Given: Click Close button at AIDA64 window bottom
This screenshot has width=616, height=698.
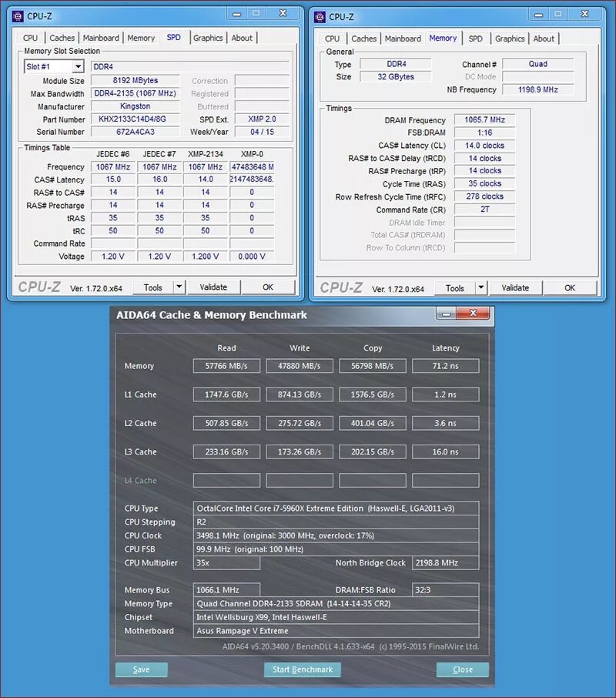Looking at the screenshot, I should coord(463,669).
